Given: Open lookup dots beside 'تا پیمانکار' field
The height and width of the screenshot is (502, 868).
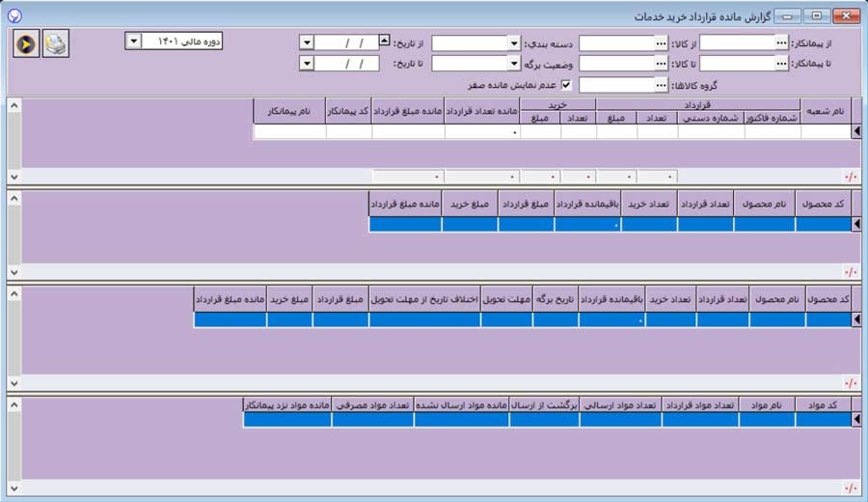Looking at the screenshot, I should pos(781,64).
